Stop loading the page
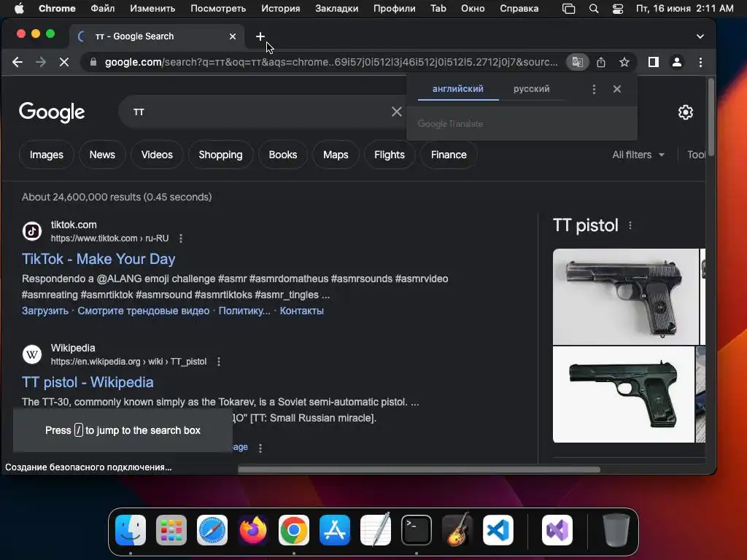 point(64,62)
